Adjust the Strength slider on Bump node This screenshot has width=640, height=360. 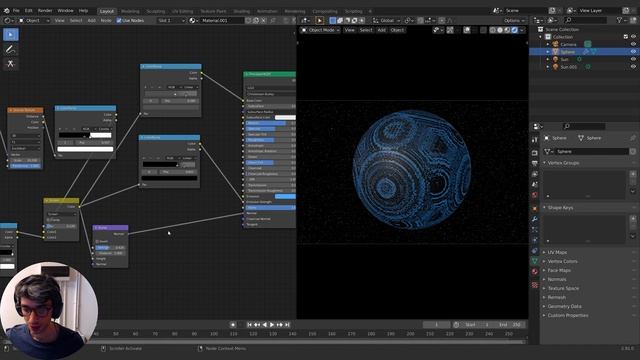pos(110,247)
